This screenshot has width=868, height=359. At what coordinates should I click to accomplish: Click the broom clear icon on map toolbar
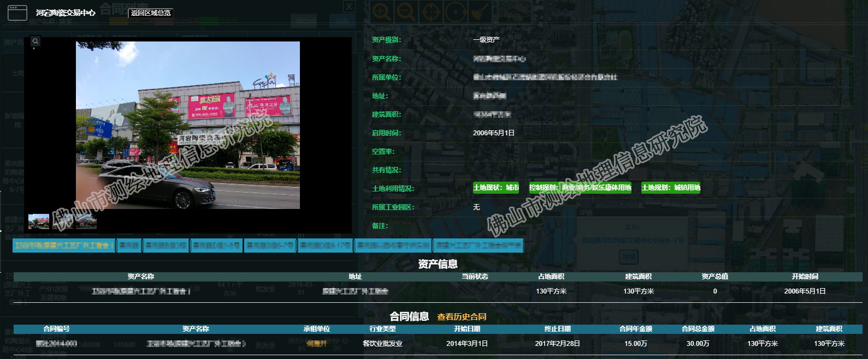click(480, 11)
